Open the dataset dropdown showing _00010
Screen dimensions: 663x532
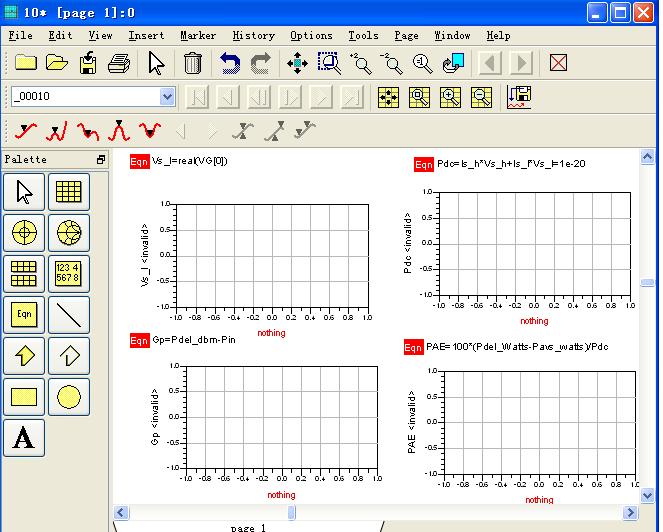click(x=167, y=97)
